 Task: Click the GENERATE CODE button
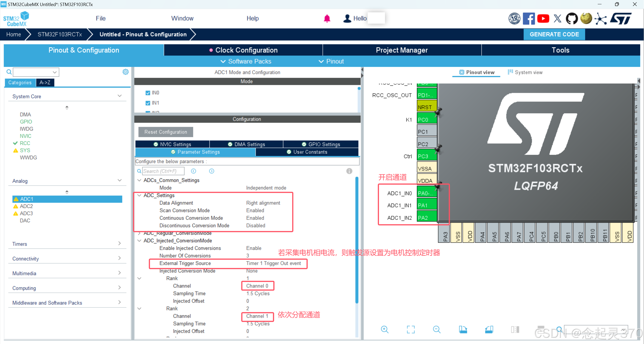point(554,34)
